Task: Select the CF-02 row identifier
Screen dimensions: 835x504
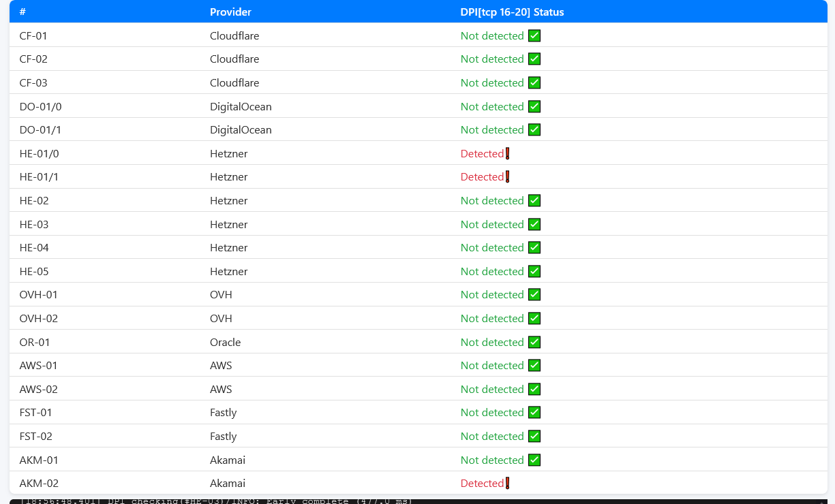Action: coord(33,59)
